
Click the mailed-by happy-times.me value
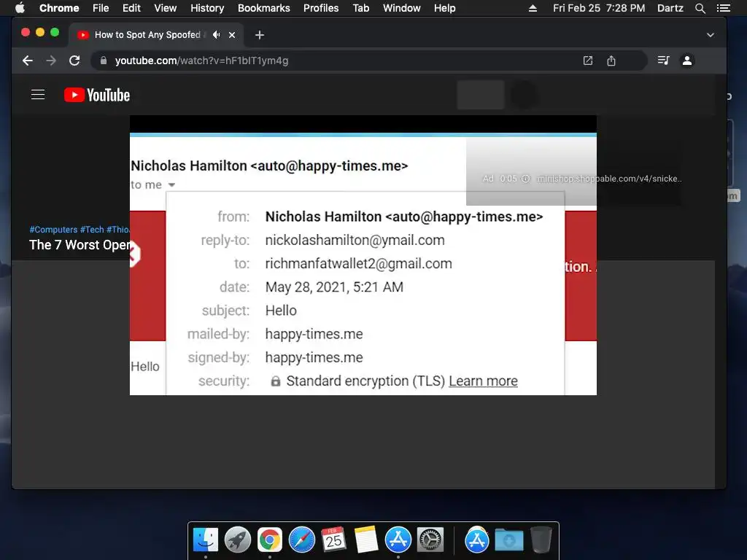(x=314, y=334)
